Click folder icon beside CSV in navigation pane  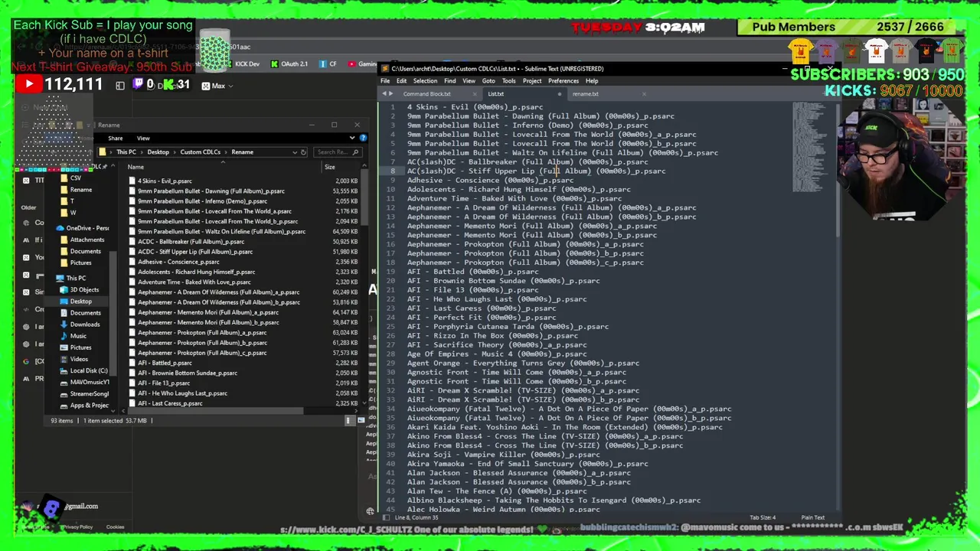[x=64, y=178]
